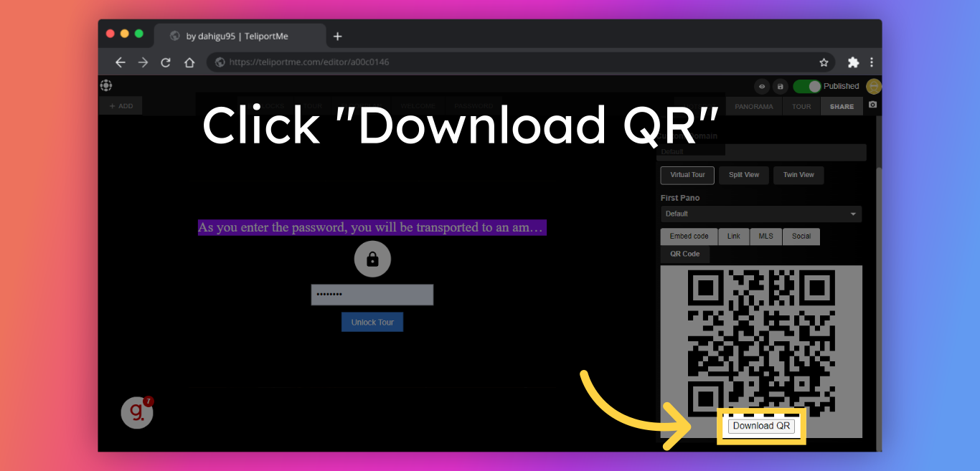Open the WELCOME tab
The width and height of the screenshot is (980, 471).
coord(418,106)
